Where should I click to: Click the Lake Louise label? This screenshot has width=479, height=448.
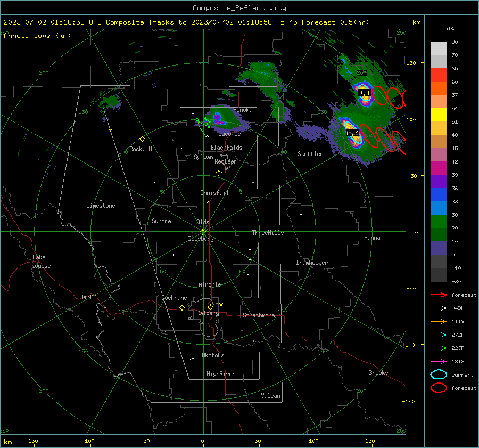click(41, 262)
